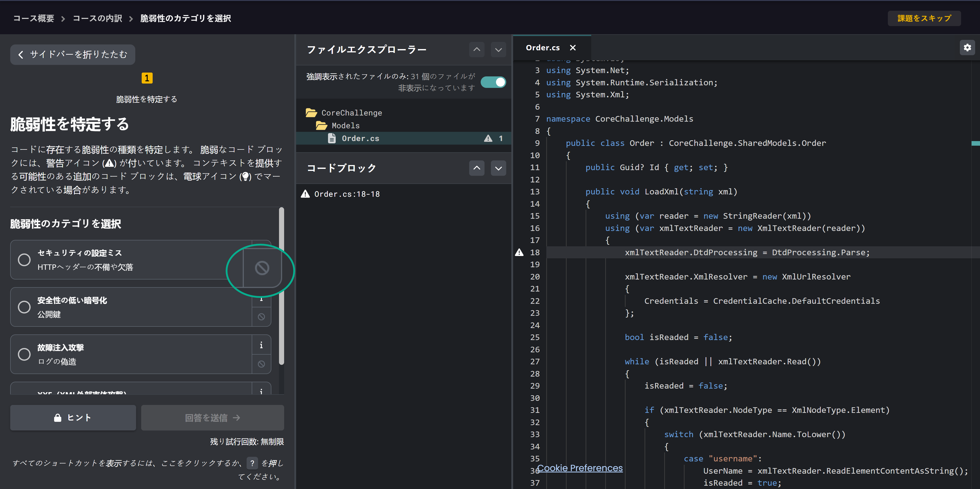This screenshot has height=489, width=980.
Task: Close the Order.cs editor tab
Action: point(573,48)
